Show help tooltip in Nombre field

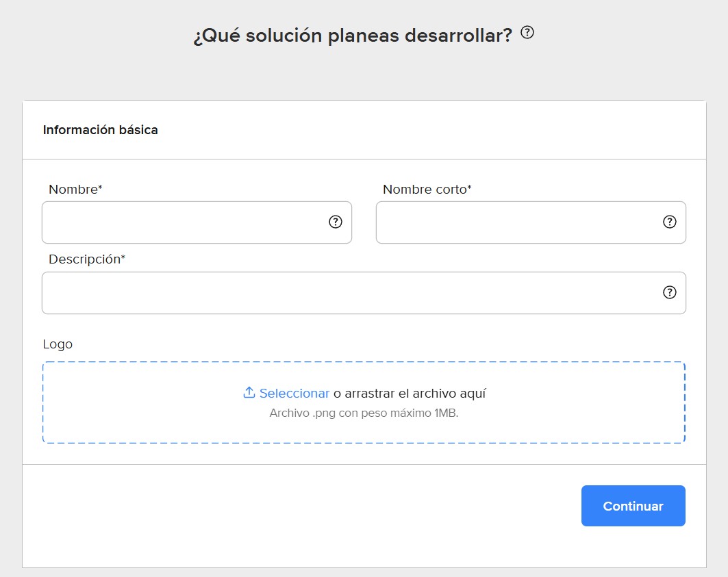click(x=335, y=222)
